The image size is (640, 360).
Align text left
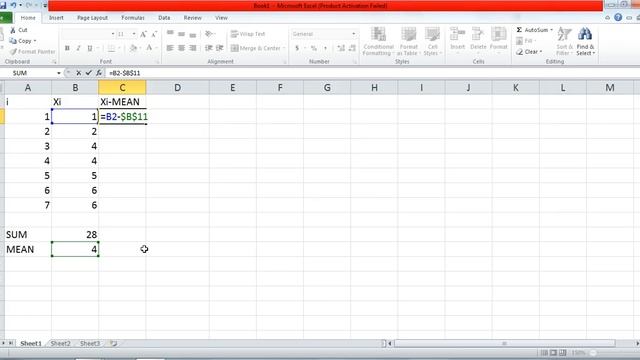point(170,48)
